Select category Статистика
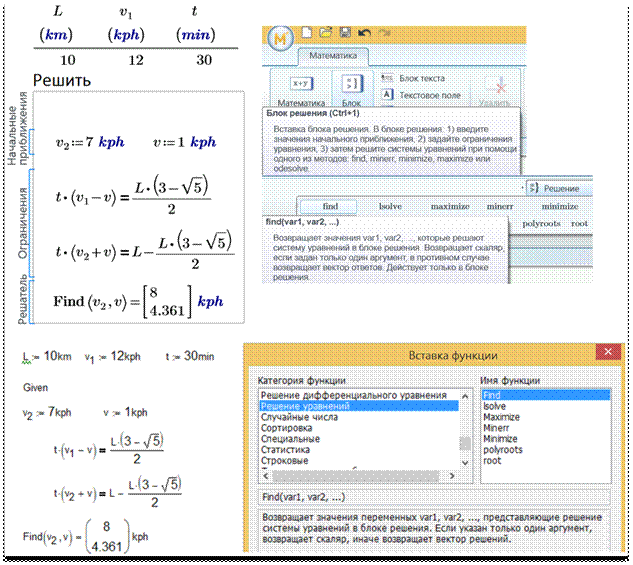The image size is (633, 565). [x=358, y=450]
